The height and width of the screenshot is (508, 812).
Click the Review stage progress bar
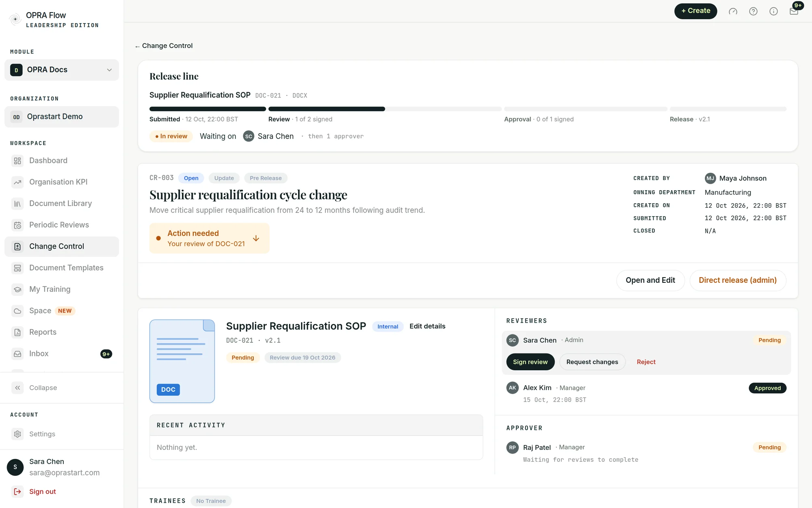tap(384, 109)
